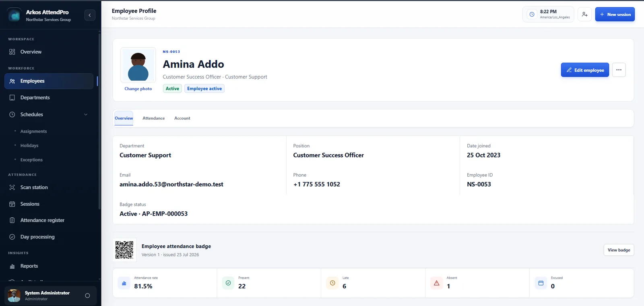Click the Overview grid icon in the sidebar
The width and height of the screenshot is (644, 306).
point(12,52)
